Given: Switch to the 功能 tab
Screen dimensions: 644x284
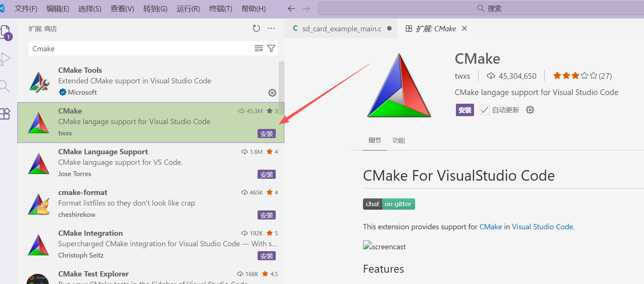Looking at the screenshot, I should [x=399, y=140].
